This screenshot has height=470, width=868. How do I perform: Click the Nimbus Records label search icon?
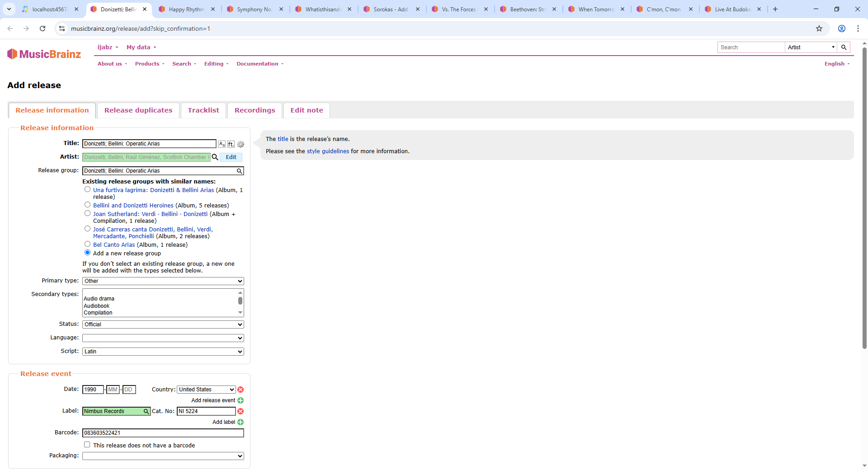[146, 411]
